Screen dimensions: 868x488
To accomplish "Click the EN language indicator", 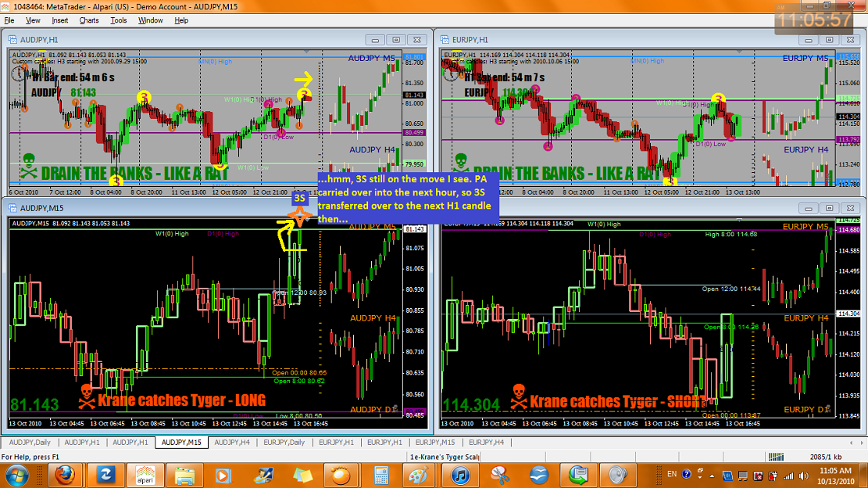I will (671, 474).
